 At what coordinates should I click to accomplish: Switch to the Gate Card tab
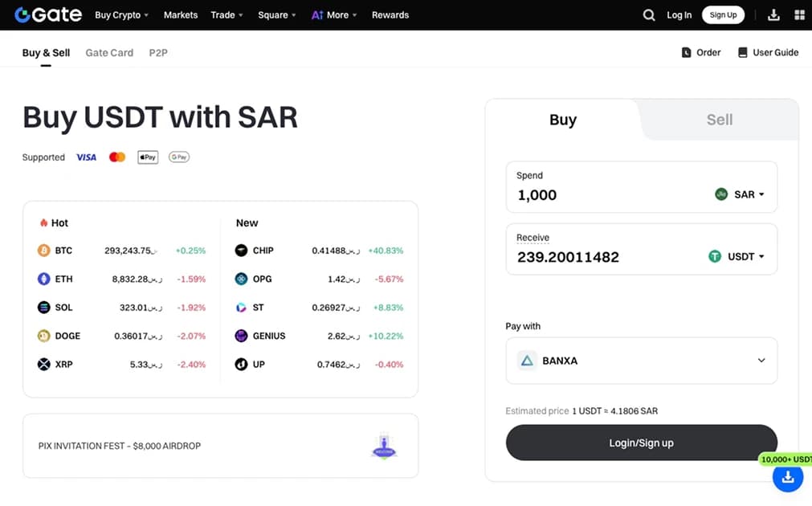click(109, 53)
